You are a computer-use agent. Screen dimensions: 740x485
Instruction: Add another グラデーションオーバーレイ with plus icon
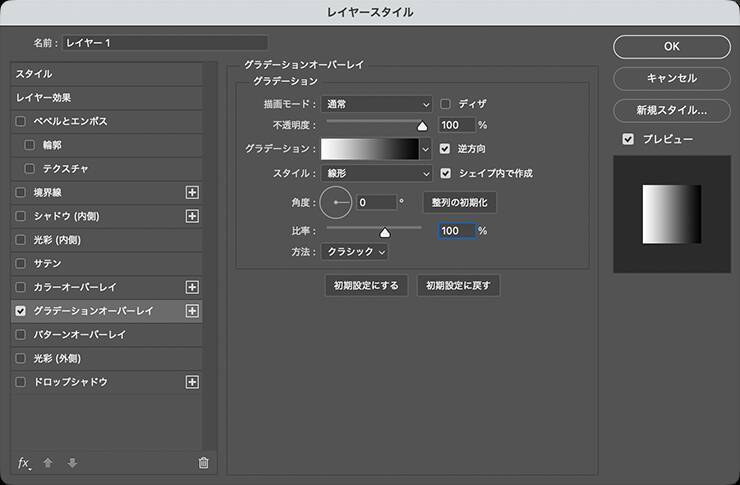(x=192, y=311)
